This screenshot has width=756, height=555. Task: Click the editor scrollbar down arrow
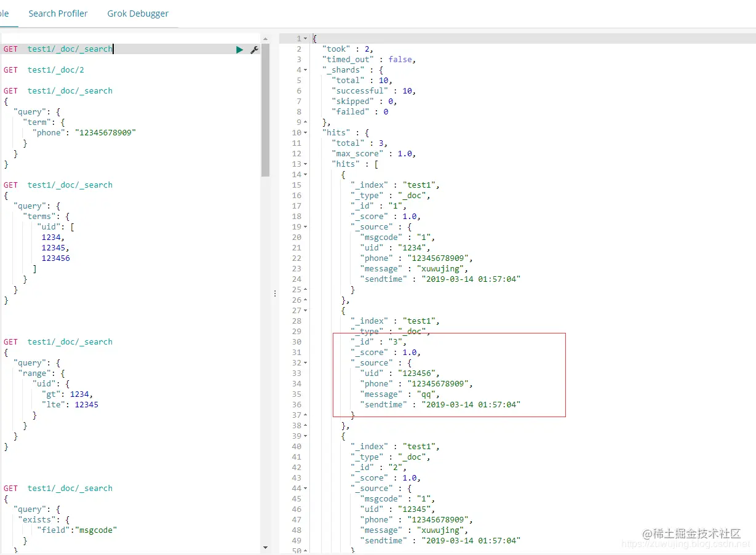[x=266, y=547]
